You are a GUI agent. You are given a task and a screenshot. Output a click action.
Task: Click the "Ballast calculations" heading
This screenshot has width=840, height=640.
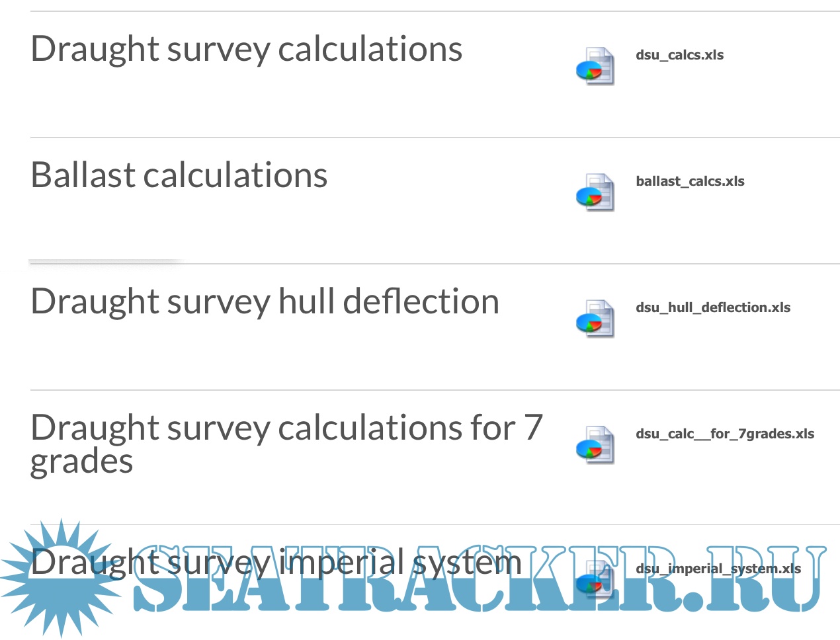click(179, 175)
